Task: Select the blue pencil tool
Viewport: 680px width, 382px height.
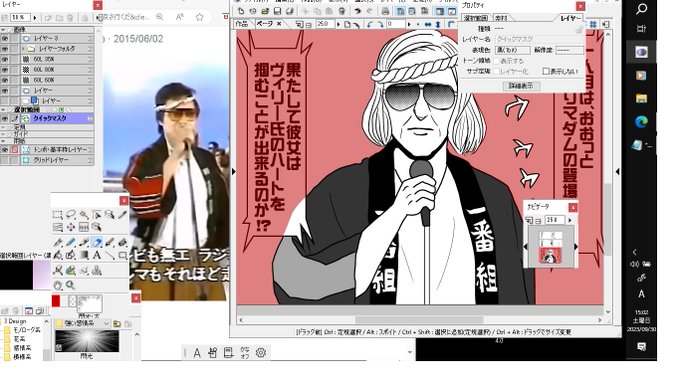Action: 71,243
